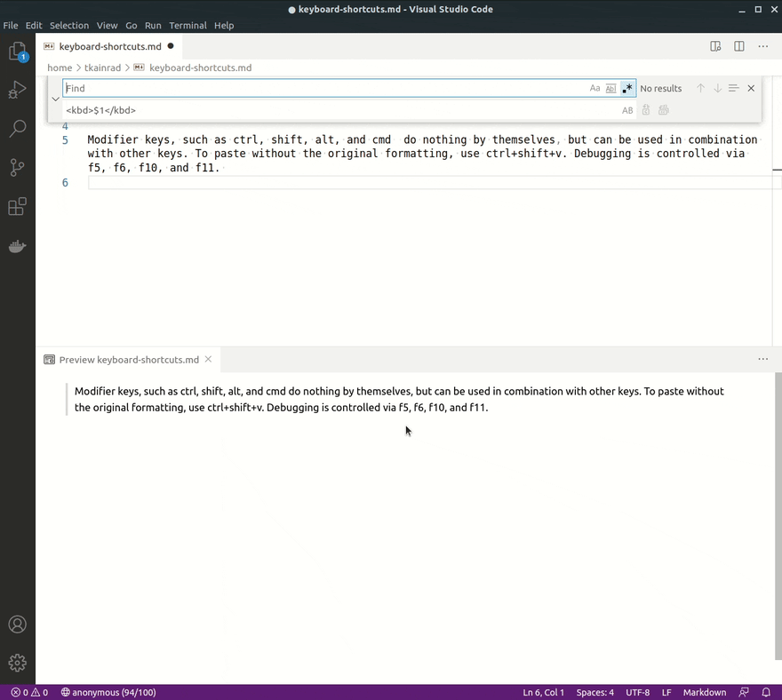The height and width of the screenshot is (700, 782).
Task: Click the keyboard-shortcuts.md breadcrumb
Action: [201, 68]
